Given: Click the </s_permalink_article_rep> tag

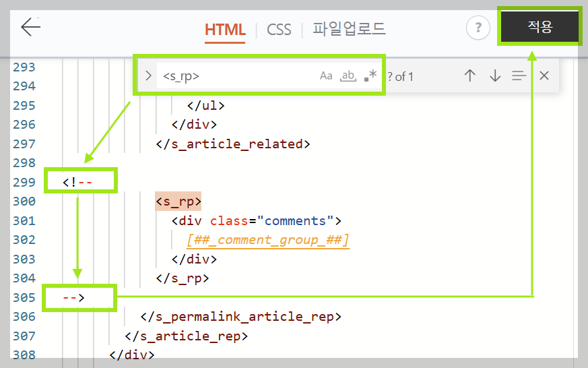Looking at the screenshot, I should click(240, 317).
